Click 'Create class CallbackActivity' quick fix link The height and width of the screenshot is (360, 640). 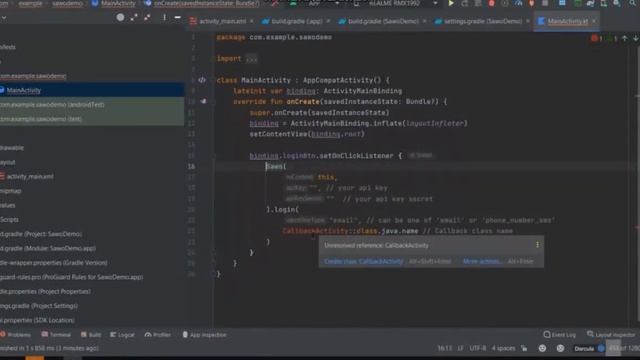click(364, 261)
